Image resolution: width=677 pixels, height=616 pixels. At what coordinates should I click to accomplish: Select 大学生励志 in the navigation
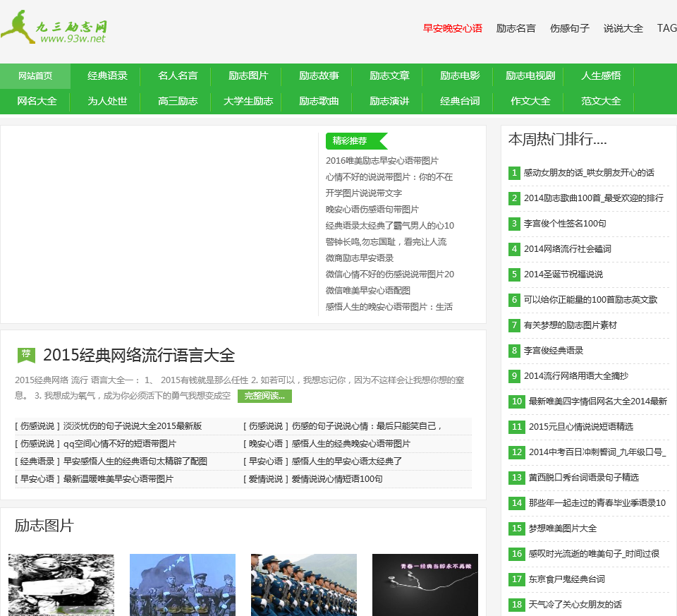click(248, 101)
